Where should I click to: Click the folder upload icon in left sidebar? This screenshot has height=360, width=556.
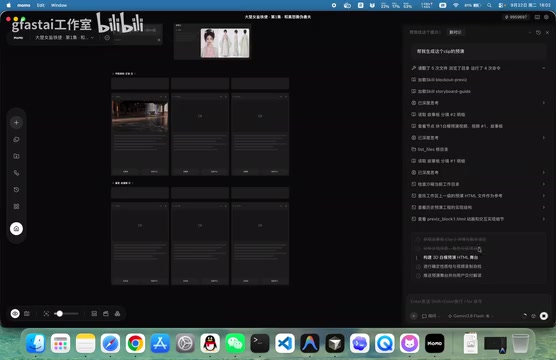[16, 156]
